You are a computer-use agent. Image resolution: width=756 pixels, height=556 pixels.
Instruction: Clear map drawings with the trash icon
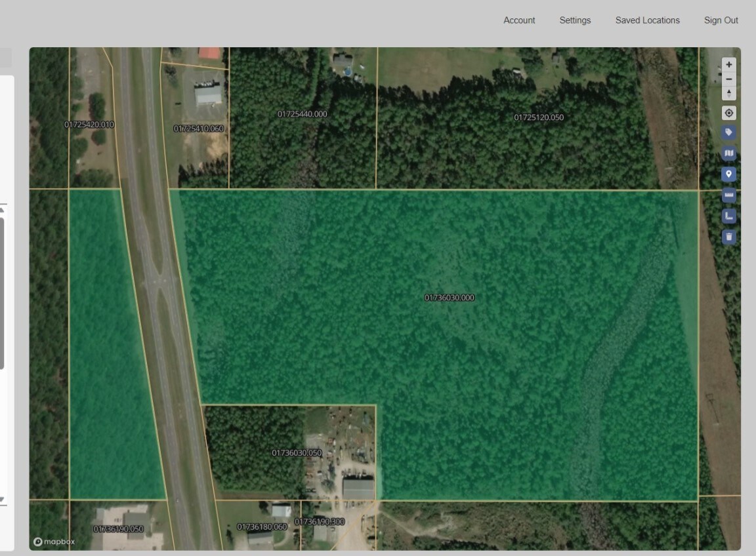tap(728, 237)
